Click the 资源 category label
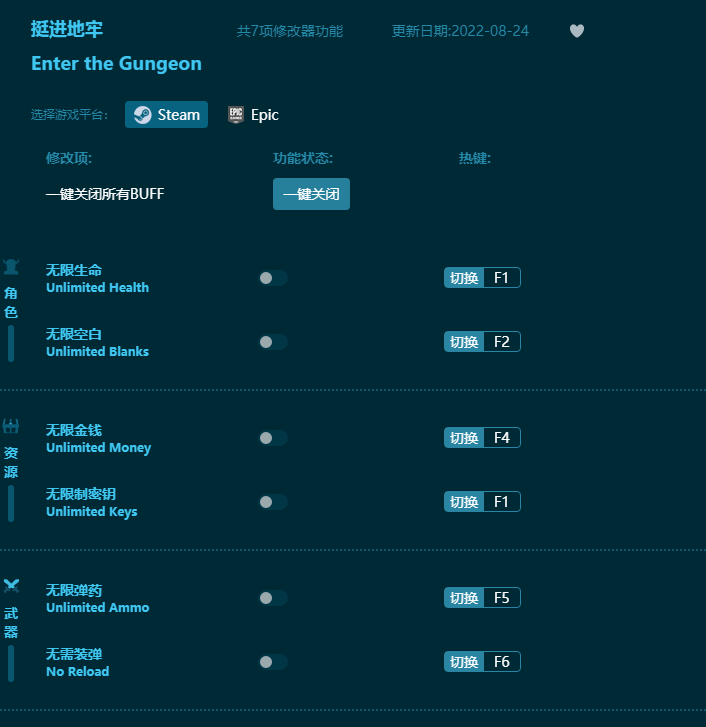This screenshot has width=706, height=727. (11, 462)
